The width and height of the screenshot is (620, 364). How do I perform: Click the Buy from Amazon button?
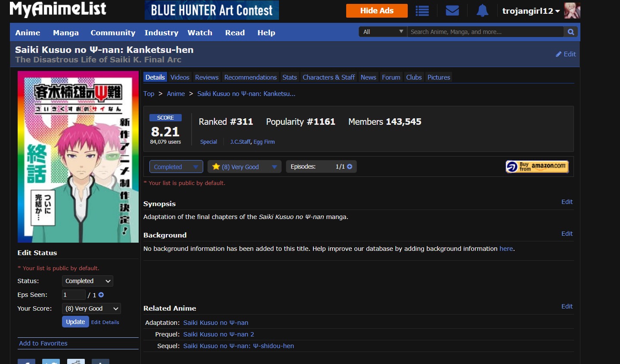coord(537,167)
